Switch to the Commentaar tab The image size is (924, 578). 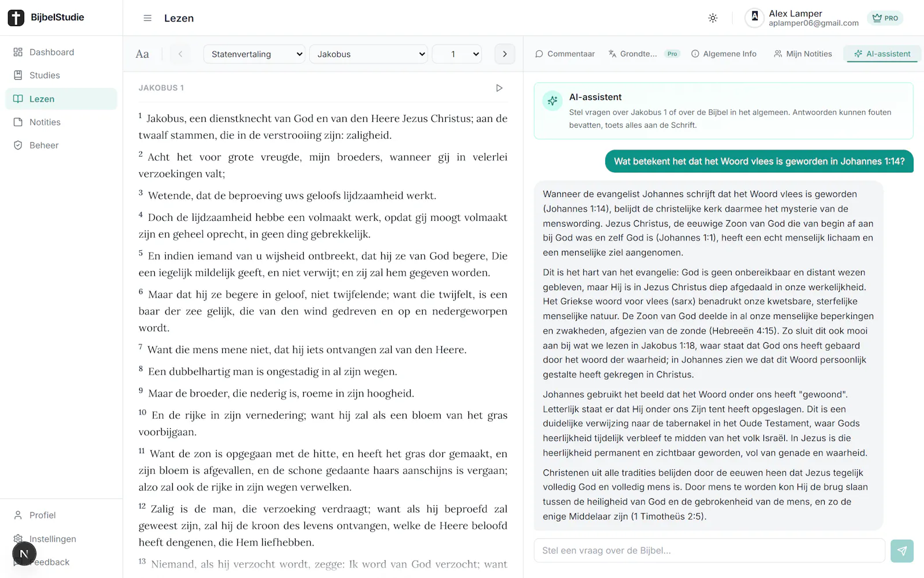pyautogui.click(x=565, y=54)
